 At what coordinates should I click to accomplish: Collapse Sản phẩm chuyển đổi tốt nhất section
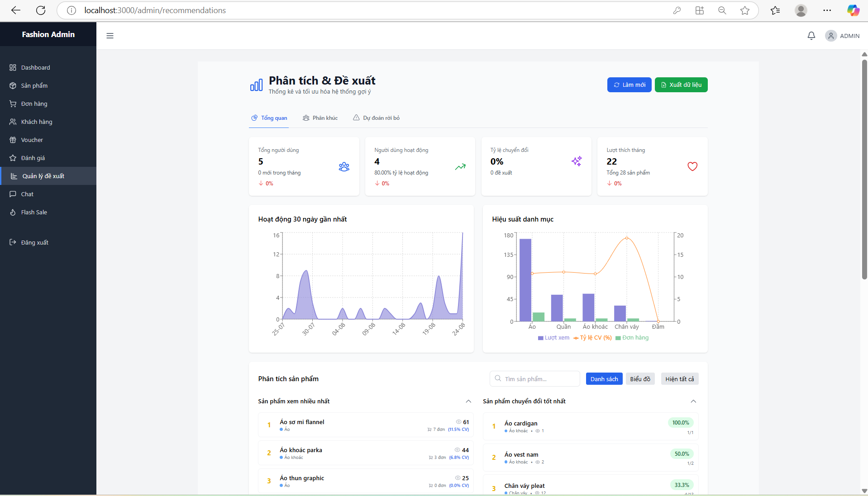tap(693, 401)
